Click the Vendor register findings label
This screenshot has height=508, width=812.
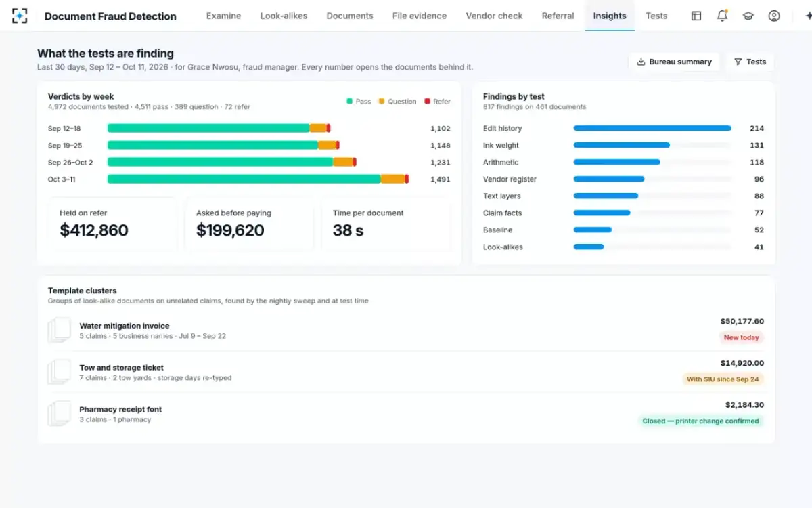click(x=510, y=179)
